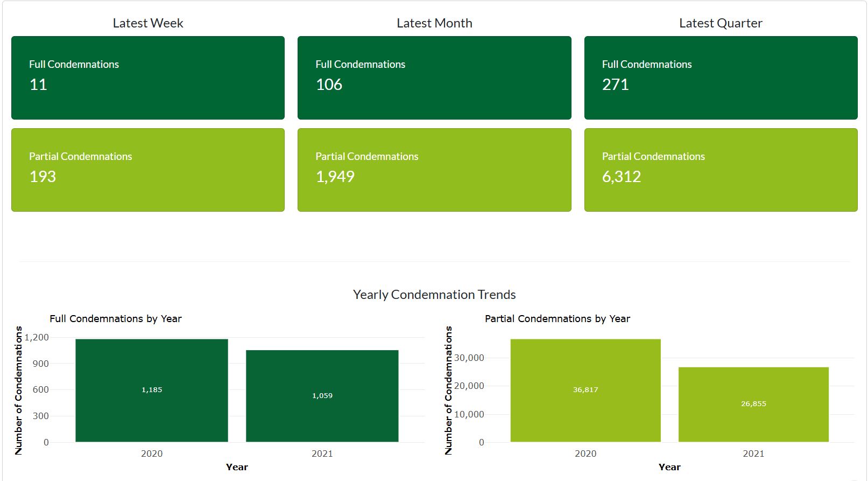Screen dimensions: 868x481
Task: Click the Year axis label under Partial Condemnations chart
Action: coord(669,467)
